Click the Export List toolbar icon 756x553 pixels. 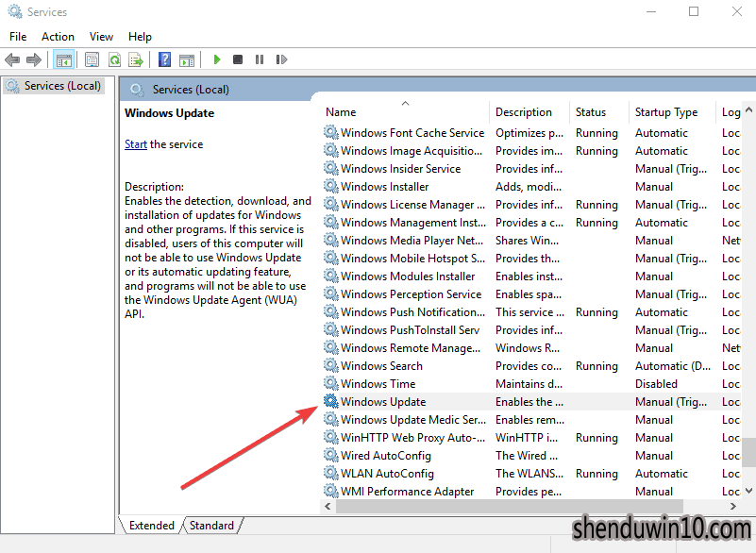pyautogui.click(x=136, y=59)
